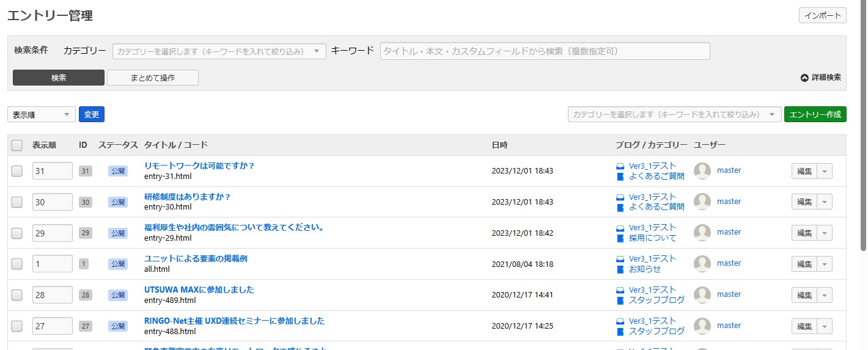
Task: Click the 日時 column header
Action: tap(499, 145)
